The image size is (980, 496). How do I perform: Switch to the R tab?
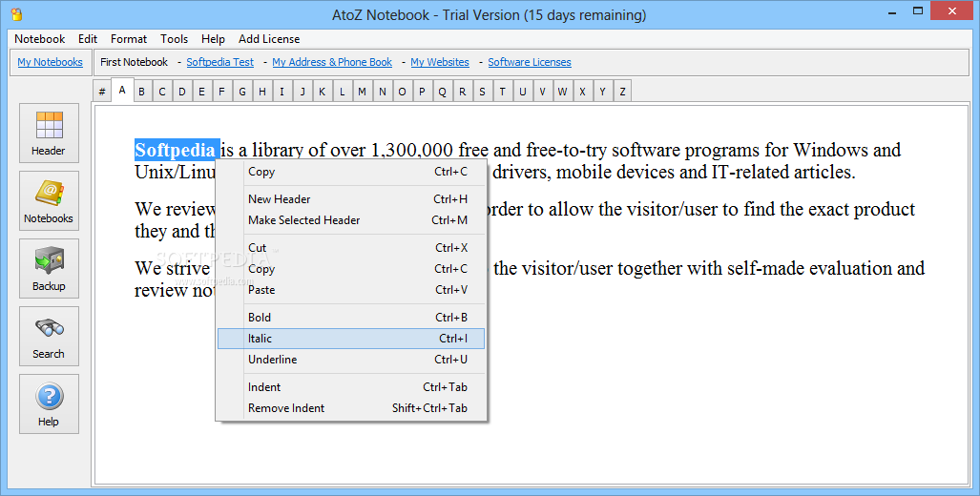point(462,92)
